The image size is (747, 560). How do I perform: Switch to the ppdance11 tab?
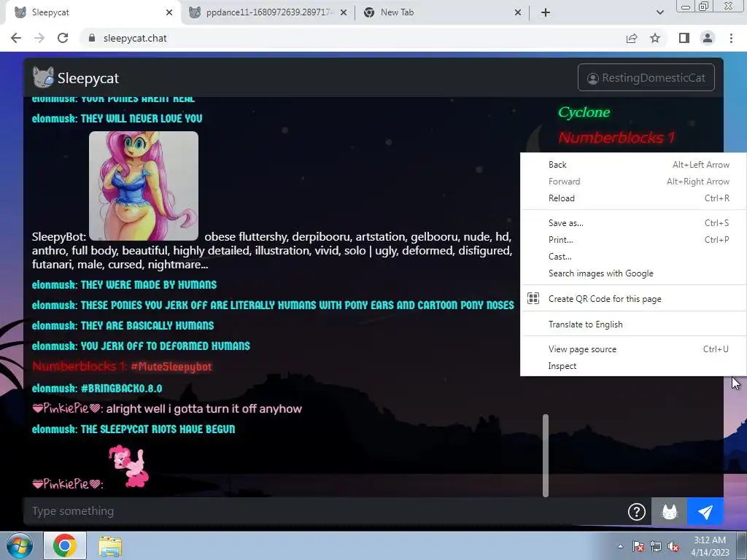(267, 12)
